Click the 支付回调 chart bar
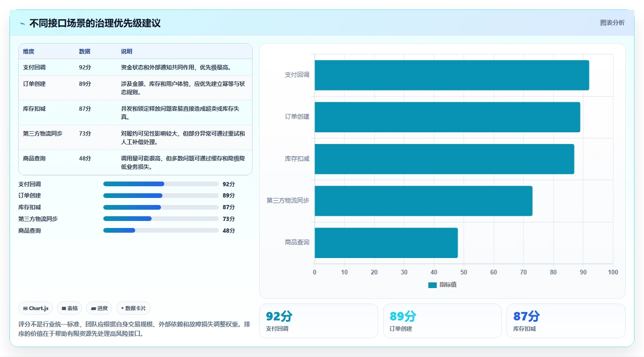Viewport: 644px width, 357px height. (x=452, y=75)
